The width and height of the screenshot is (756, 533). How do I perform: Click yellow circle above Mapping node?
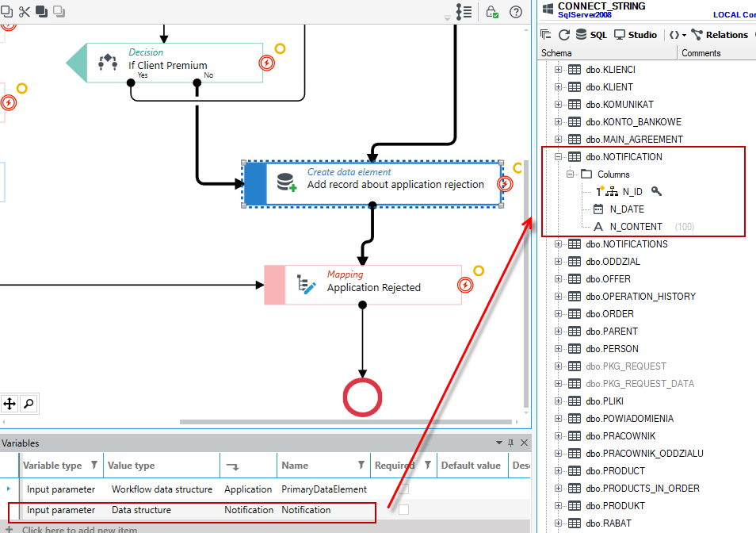(x=479, y=270)
